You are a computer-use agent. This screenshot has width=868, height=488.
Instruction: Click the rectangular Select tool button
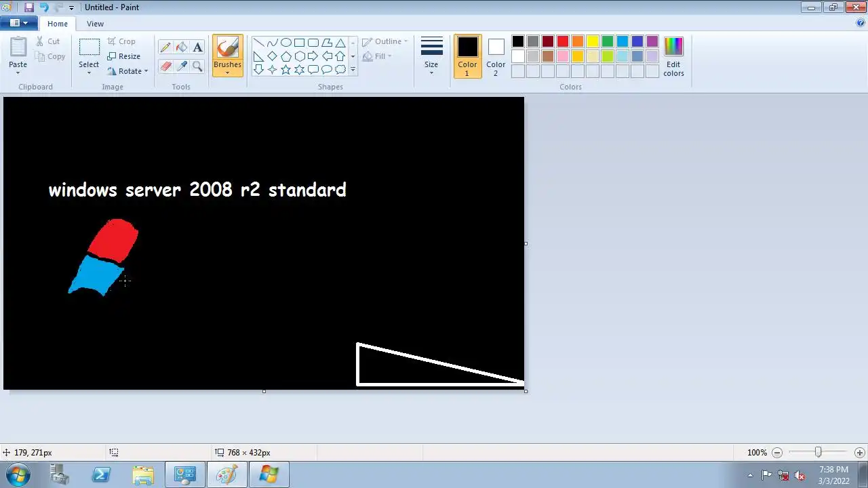click(x=89, y=47)
